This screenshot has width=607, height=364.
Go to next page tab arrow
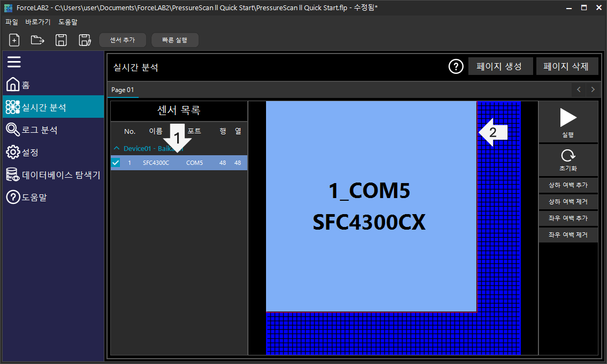593,89
